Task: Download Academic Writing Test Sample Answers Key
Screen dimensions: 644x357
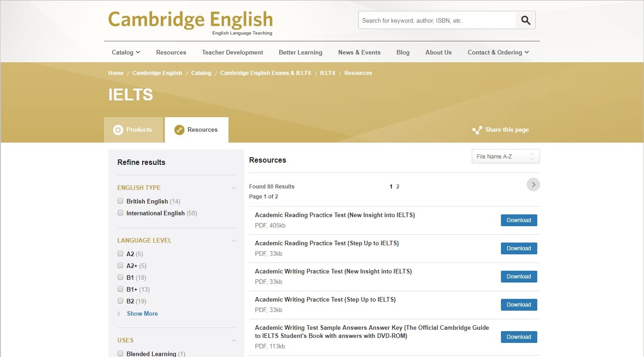Action: point(519,337)
